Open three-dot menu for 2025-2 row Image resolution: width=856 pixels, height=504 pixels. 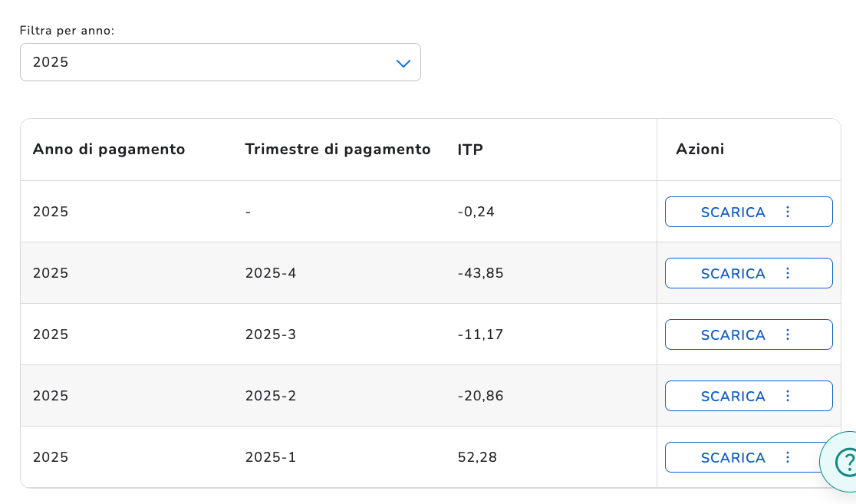[x=787, y=396]
